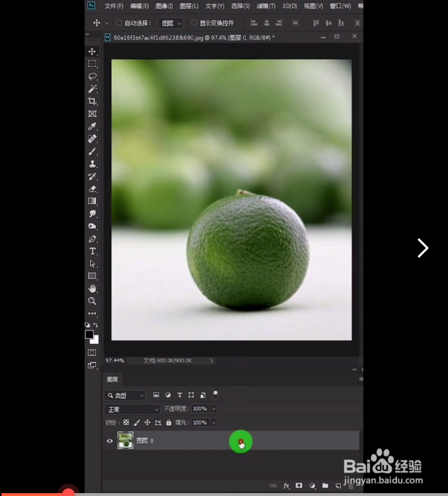Toggle lock image pixels brush icon
The width and height of the screenshot is (448, 496).
click(137, 422)
